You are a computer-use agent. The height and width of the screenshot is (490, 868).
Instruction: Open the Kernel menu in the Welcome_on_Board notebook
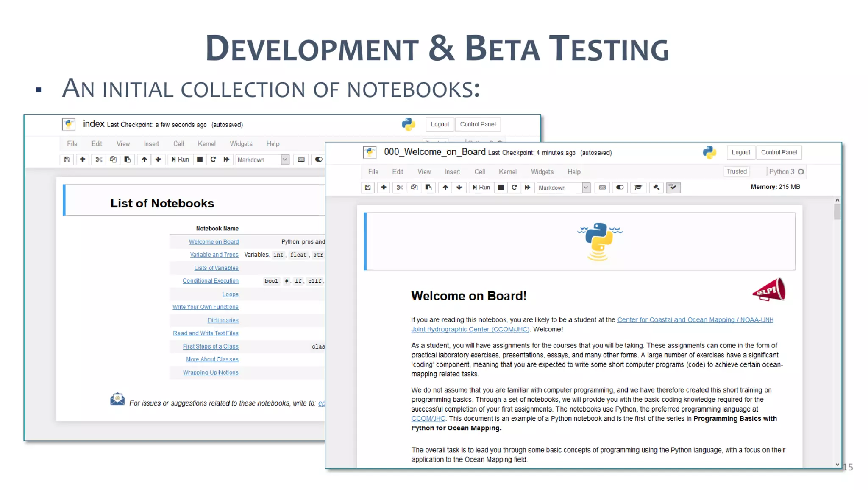click(x=507, y=172)
